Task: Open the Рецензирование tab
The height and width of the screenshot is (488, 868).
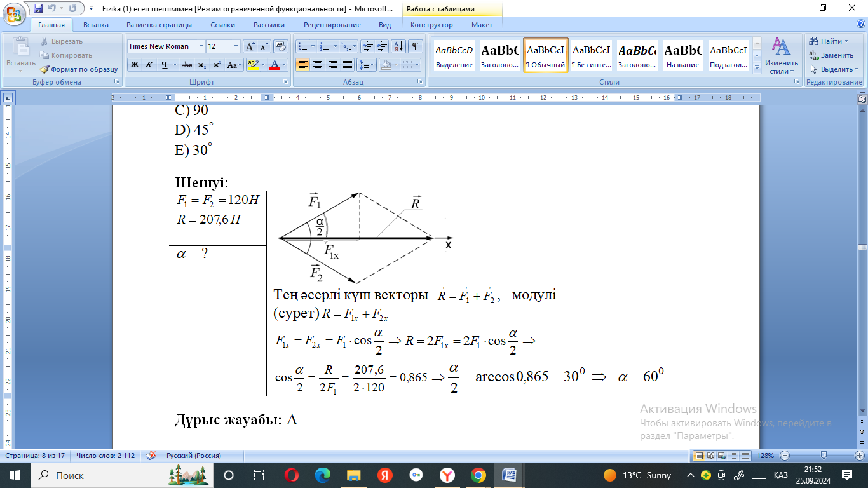Action: point(332,25)
